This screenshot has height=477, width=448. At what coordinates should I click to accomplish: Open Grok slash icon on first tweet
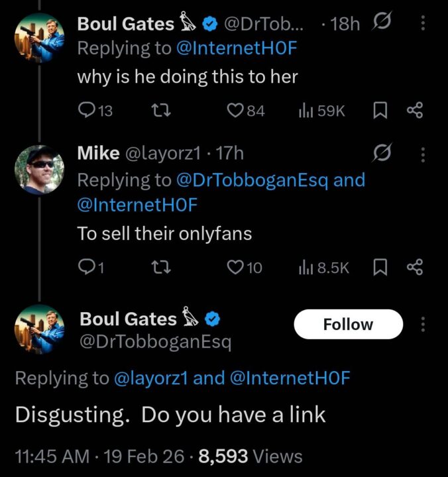[382, 25]
